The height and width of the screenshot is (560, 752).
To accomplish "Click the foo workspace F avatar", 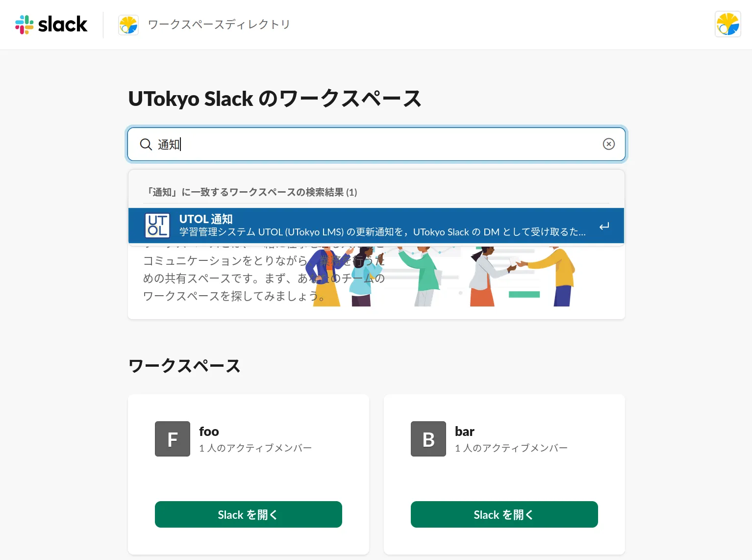I will click(173, 439).
